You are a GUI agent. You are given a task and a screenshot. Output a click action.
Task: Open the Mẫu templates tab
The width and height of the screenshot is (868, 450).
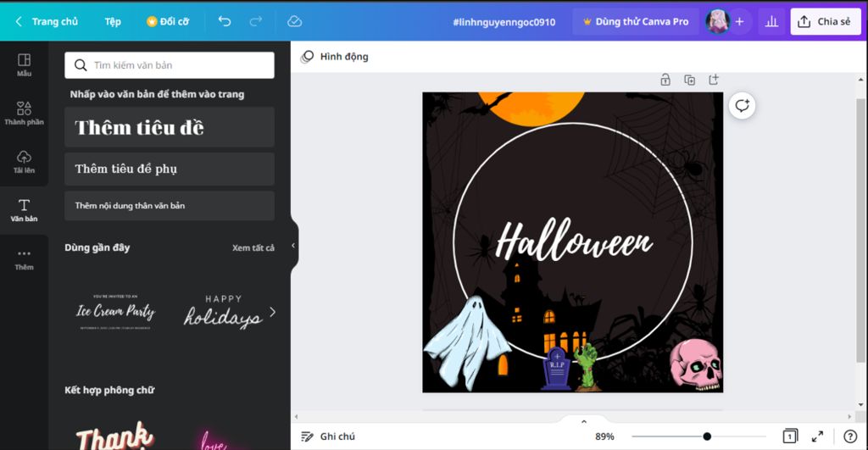[x=24, y=65]
